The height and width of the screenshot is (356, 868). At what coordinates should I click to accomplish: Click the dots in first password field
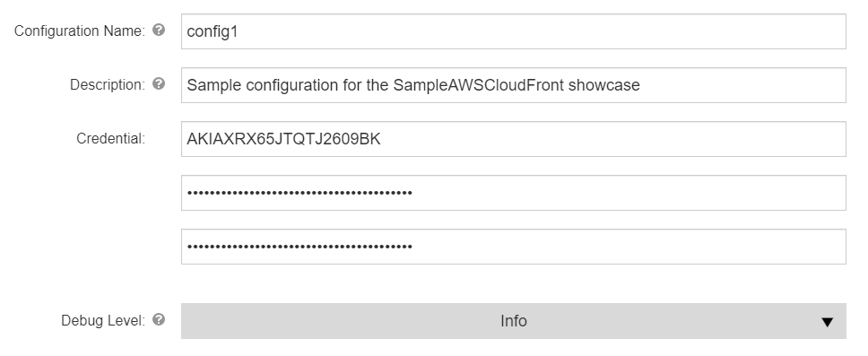pyautogui.click(x=299, y=193)
